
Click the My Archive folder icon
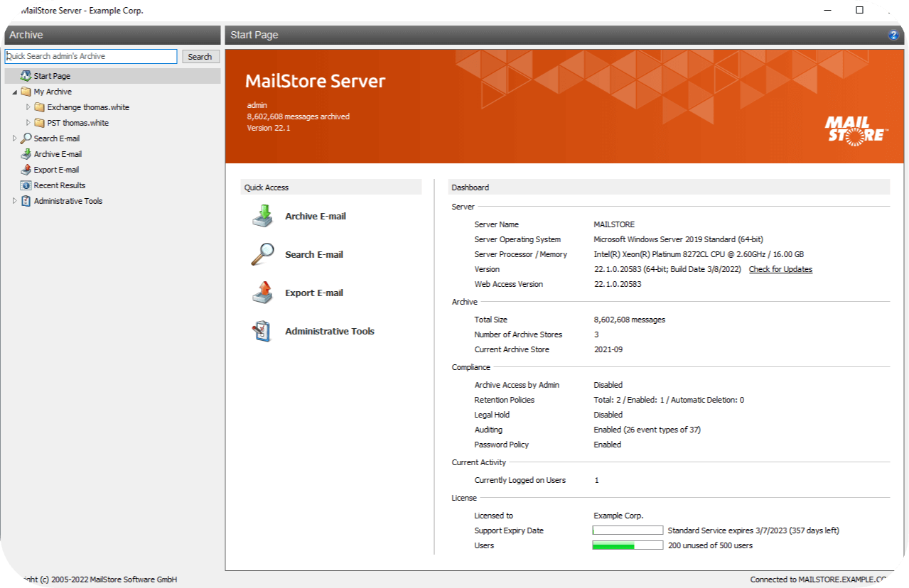pyautogui.click(x=26, y=92)
